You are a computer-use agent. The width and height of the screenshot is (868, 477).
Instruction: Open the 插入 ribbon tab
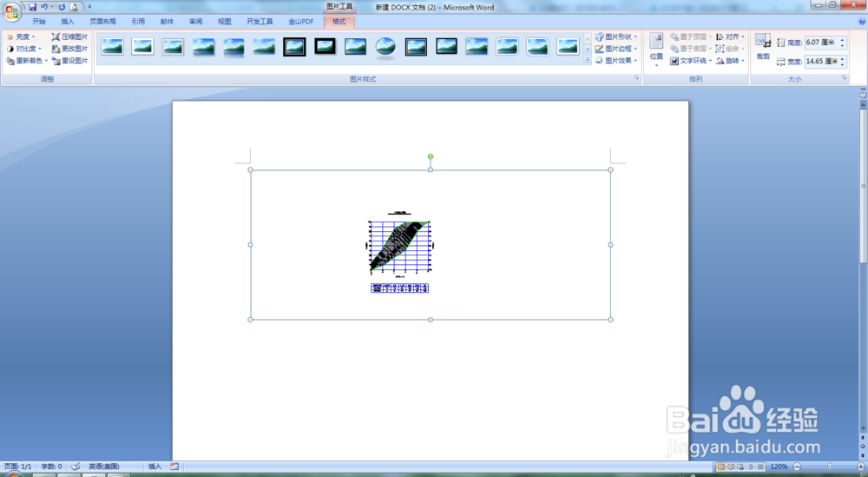point(68,22)
